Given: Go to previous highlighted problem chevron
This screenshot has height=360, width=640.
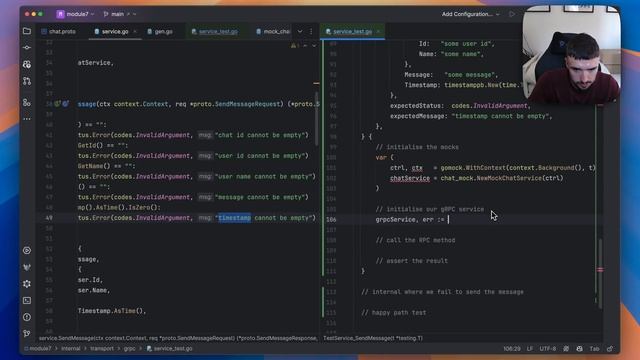Looking at the screenshot, I should click(305, 46).
